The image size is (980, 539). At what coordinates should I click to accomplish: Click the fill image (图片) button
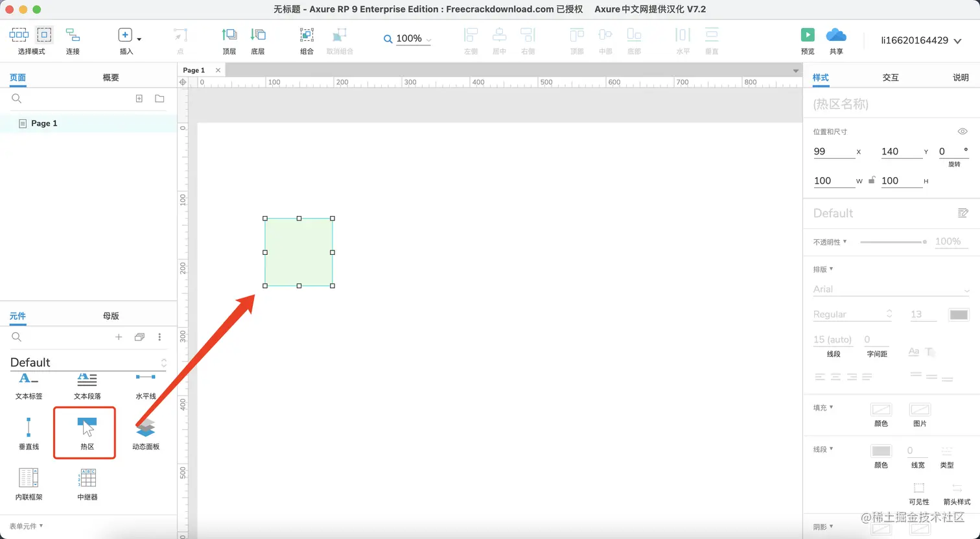click(920, 409)
